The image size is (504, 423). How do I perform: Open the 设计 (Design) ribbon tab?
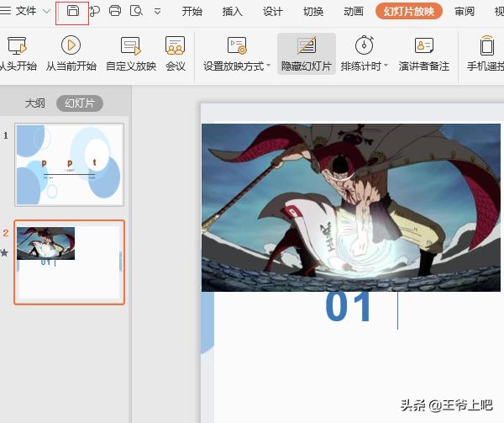coord(273,12)
